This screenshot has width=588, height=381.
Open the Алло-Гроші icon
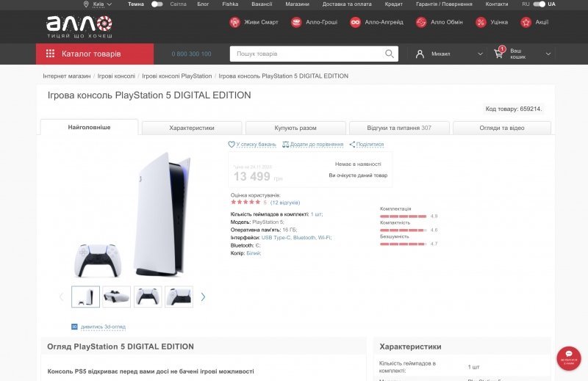[x=296, y=23]
